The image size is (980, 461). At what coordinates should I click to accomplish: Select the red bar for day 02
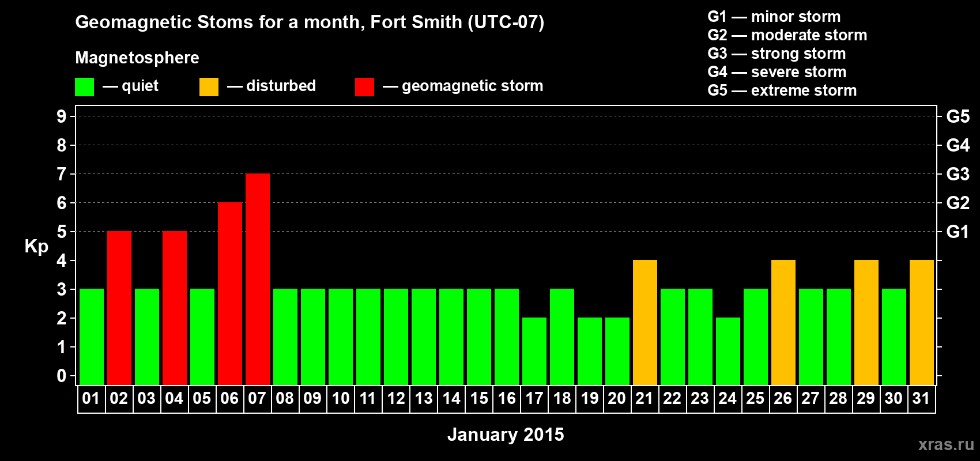[119, 308]
